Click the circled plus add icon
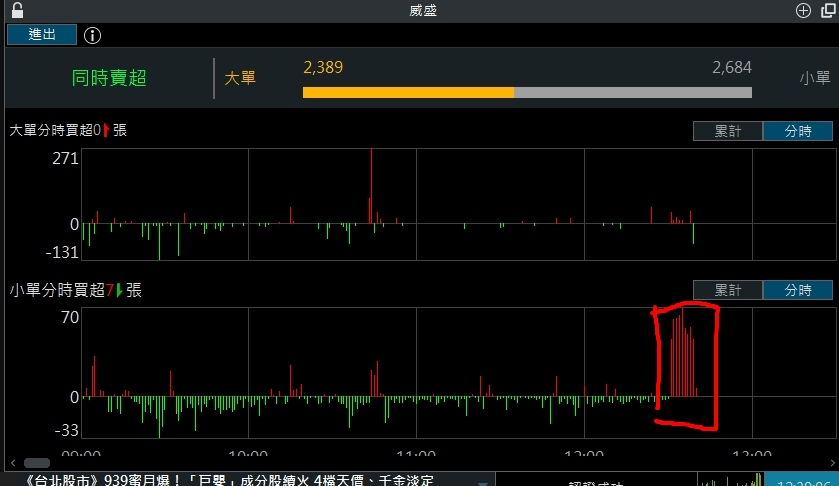The height and width of the screenshot is (486, 839). (x=803, y=11)
